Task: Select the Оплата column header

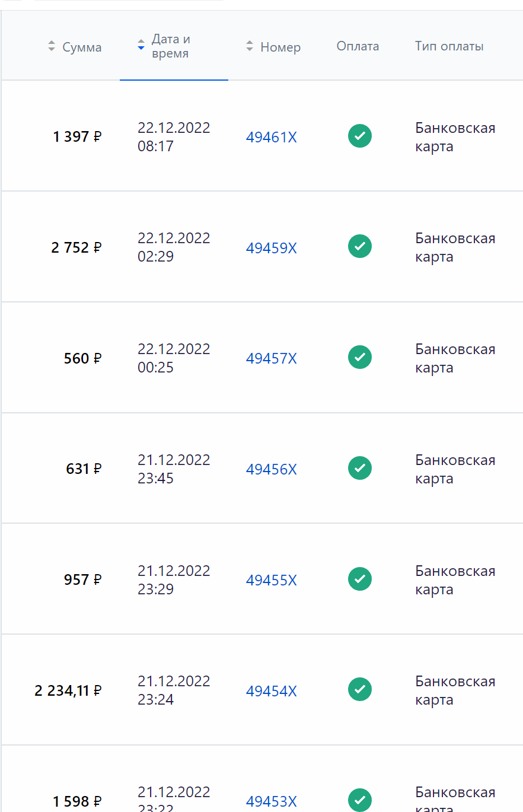Action: pyautogui.click(x=358, y=46)
